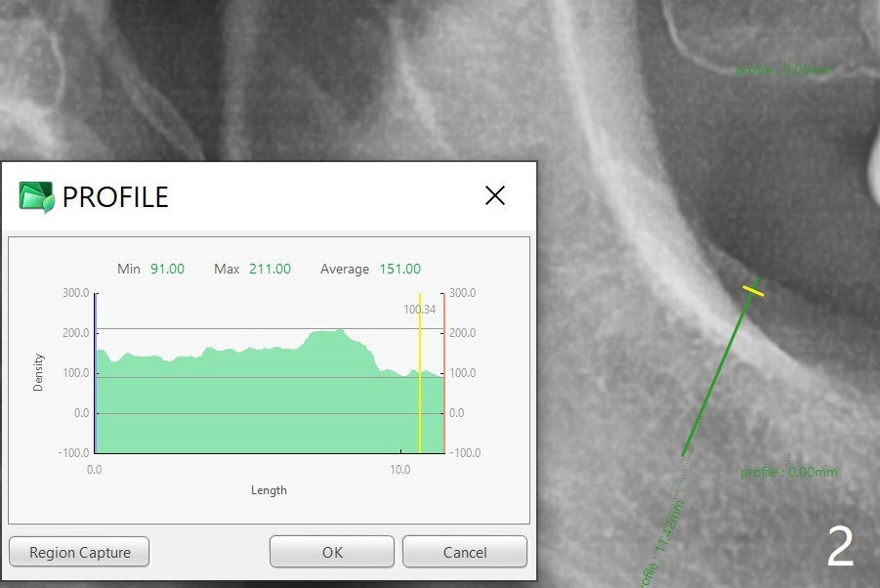Click the yellow tick marker on the X-ray
880x588 pixels.
click(x=752, y=290)
